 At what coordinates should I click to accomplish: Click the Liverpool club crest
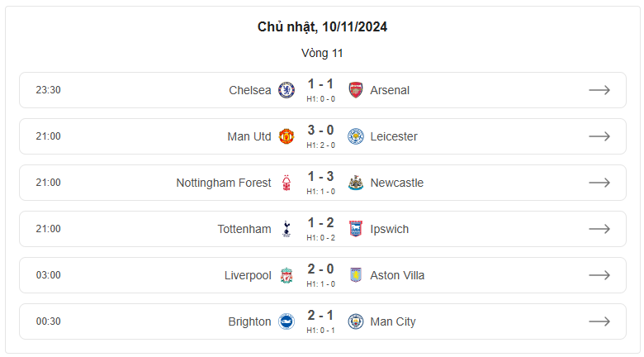tap(286, 275)
